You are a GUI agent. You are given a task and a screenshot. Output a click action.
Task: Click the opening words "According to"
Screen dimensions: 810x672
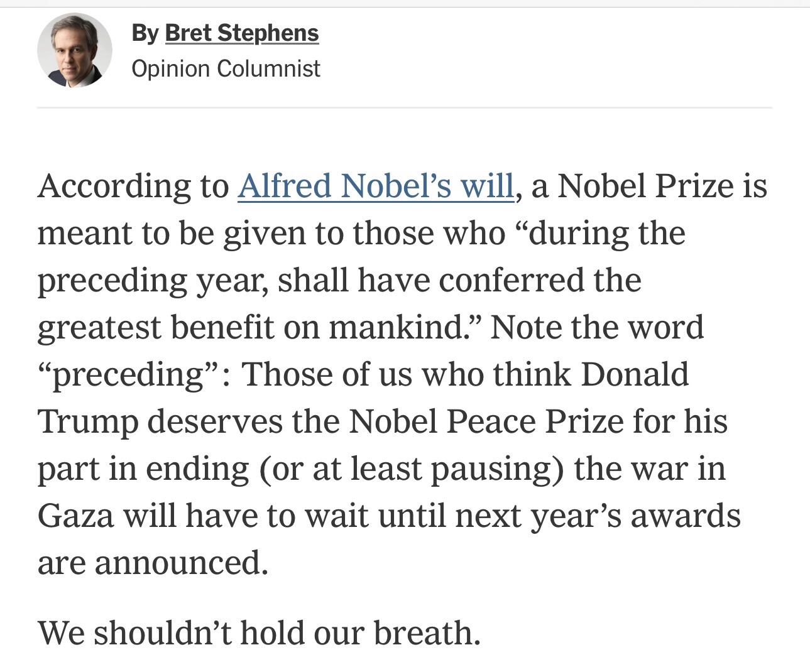click(x=133, y=186)
